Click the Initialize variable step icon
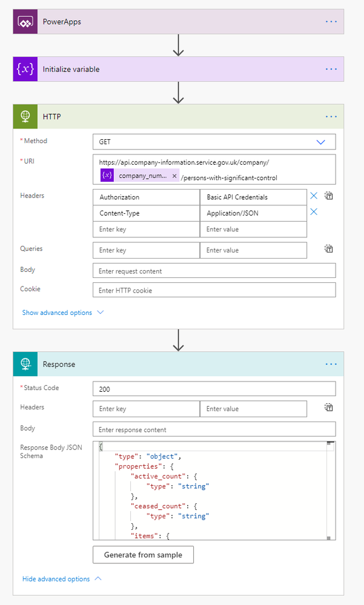 (25, 69)
